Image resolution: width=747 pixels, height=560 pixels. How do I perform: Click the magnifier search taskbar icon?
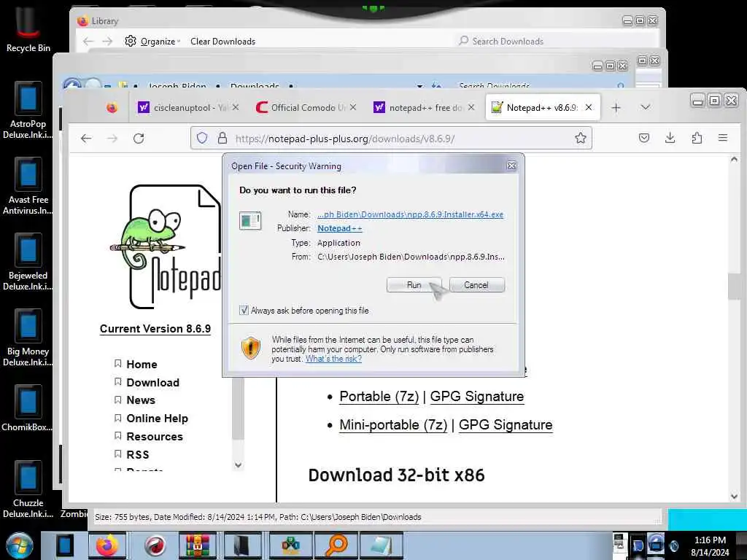click(336, 545)
